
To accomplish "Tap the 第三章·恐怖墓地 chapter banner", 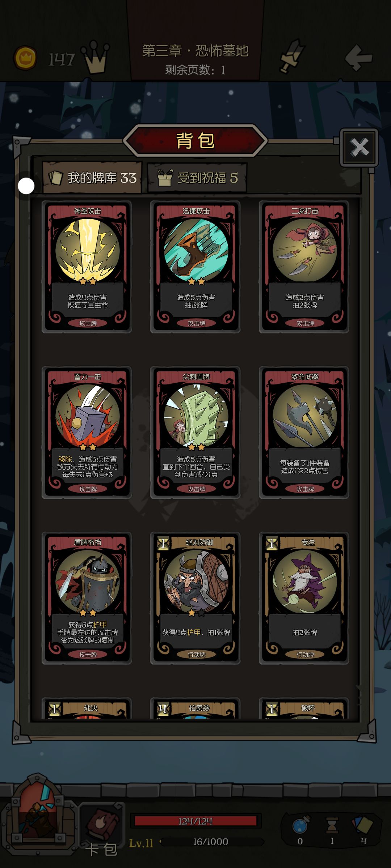I will [x=195, y=51].
